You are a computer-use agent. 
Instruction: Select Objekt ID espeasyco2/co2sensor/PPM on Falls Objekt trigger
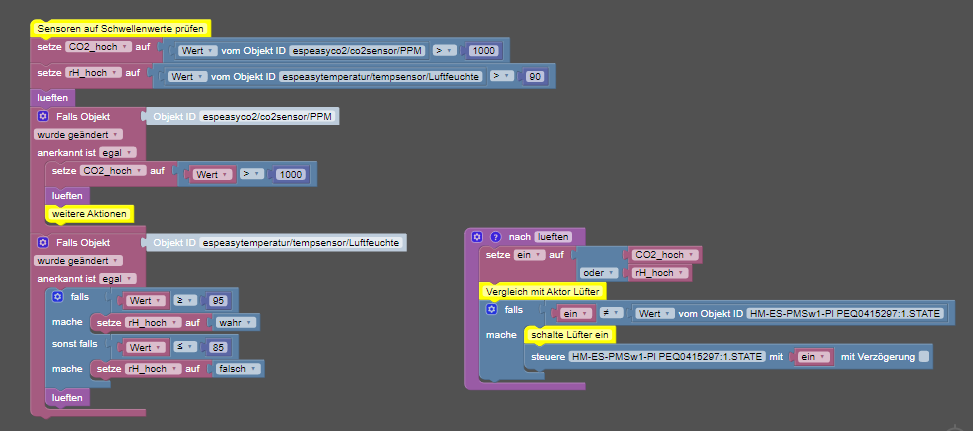point(268,117)
